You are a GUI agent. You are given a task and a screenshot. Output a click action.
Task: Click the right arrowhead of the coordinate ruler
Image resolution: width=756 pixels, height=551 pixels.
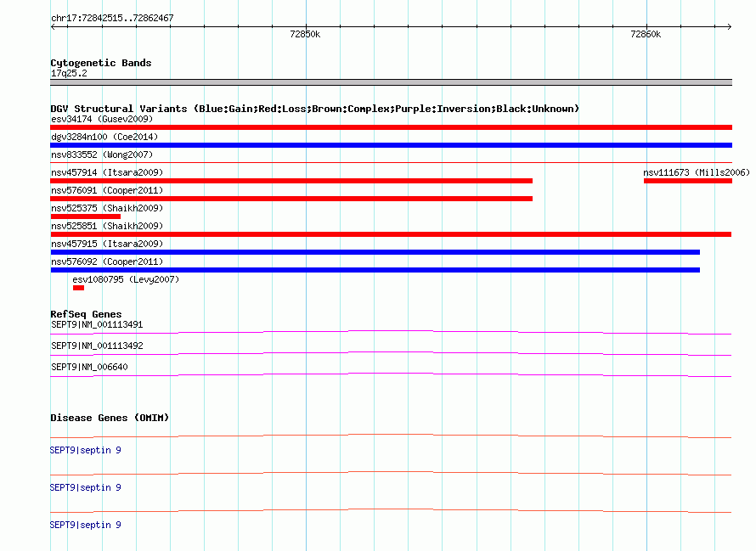pos(729,26)
